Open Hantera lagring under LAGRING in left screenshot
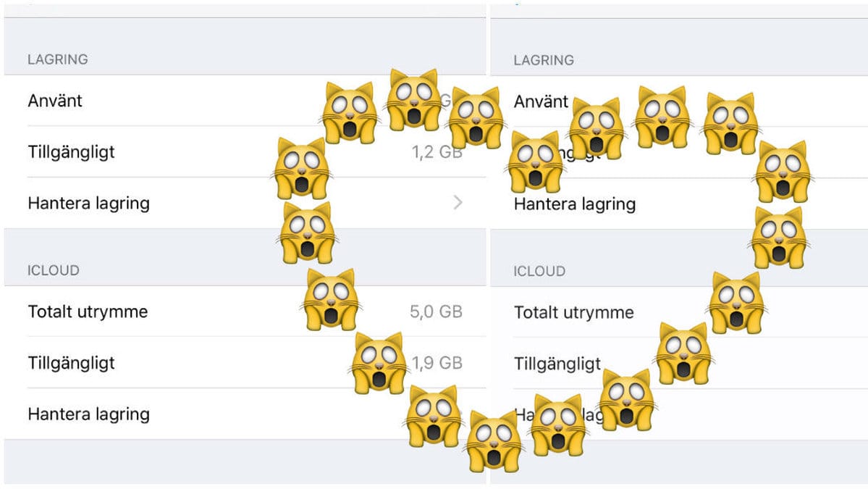Screen dimensions: 868x489 tap(245, 203)
